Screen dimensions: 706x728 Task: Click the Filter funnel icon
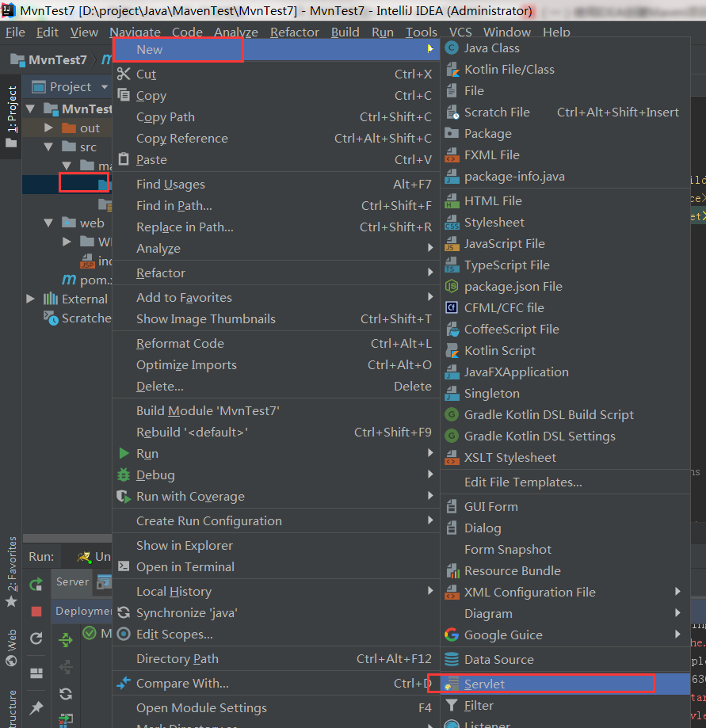click(x=452, y=705)
